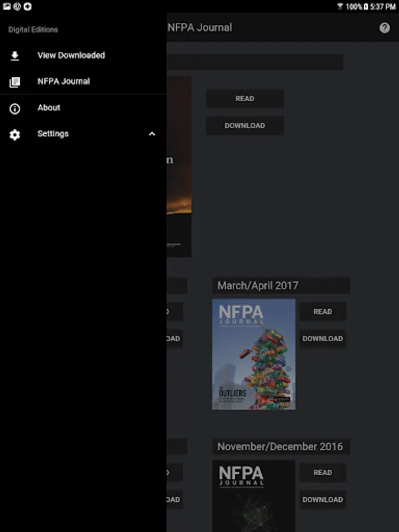399x532 pixels.
Task: Download the March/April 2017 issue
Action: 322,338
